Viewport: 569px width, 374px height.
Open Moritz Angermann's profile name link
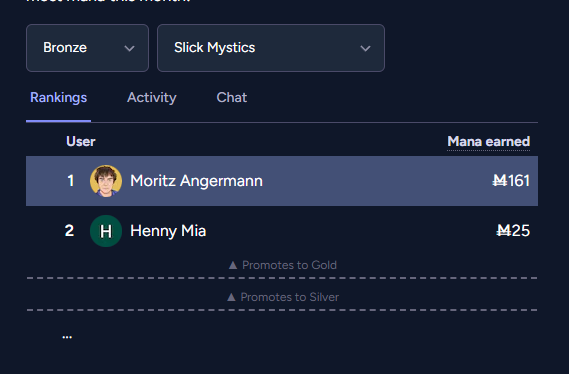[x=196, y=181]
